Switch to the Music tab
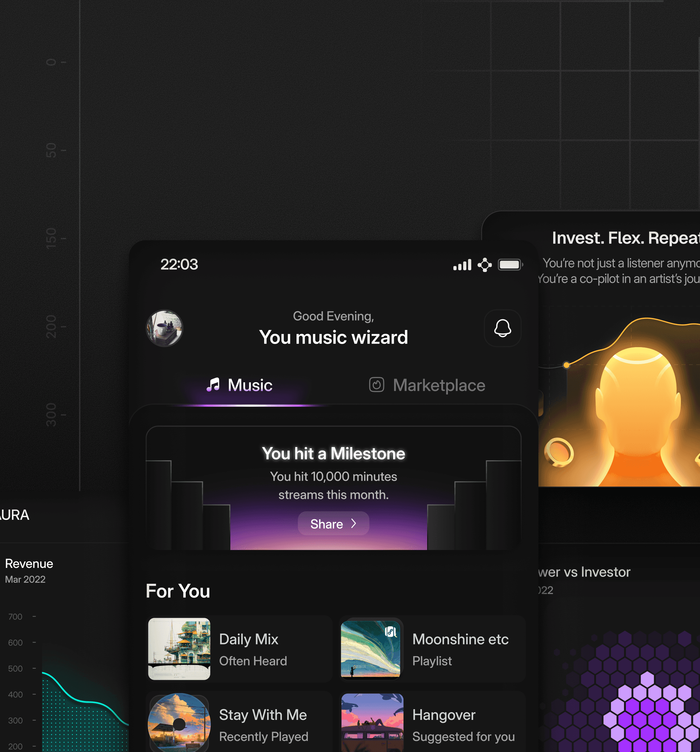 point(250,385)
